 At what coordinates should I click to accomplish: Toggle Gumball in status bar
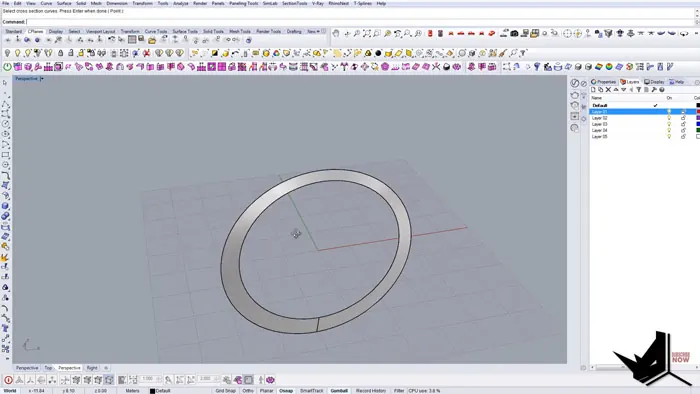tap(339, 391)
